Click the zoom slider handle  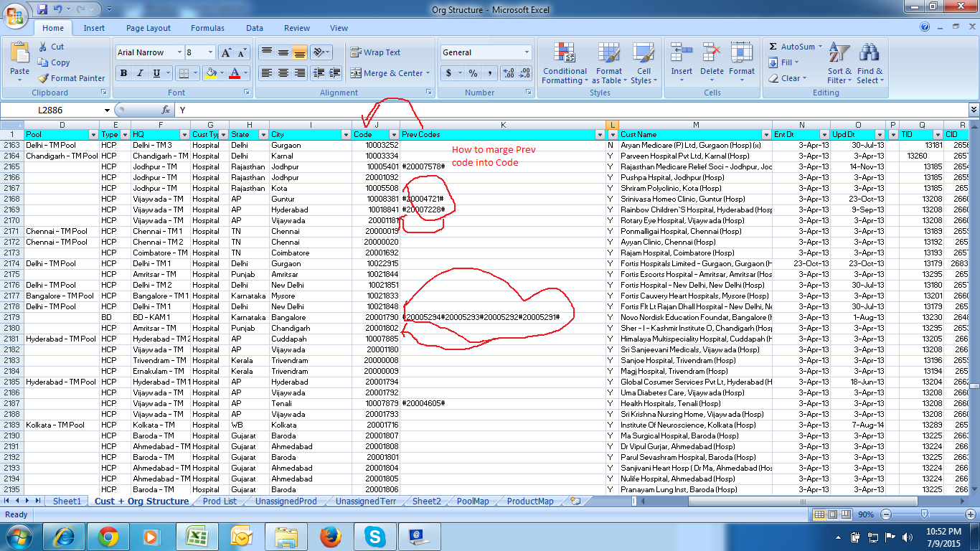click(x=924, y=514)
